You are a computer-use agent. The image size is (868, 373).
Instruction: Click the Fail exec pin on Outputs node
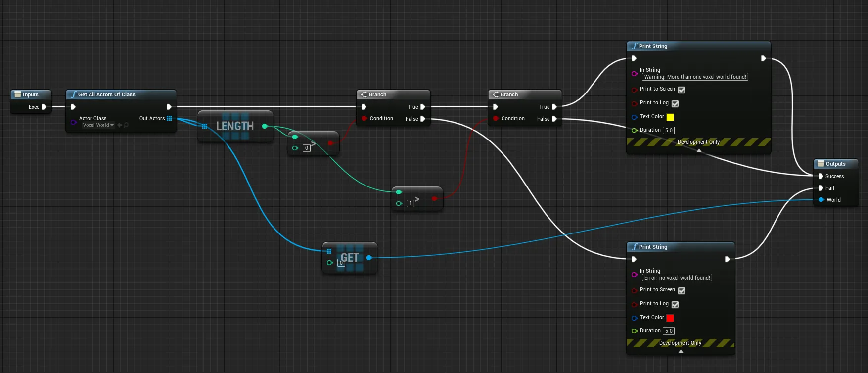(x=821, y=188)
